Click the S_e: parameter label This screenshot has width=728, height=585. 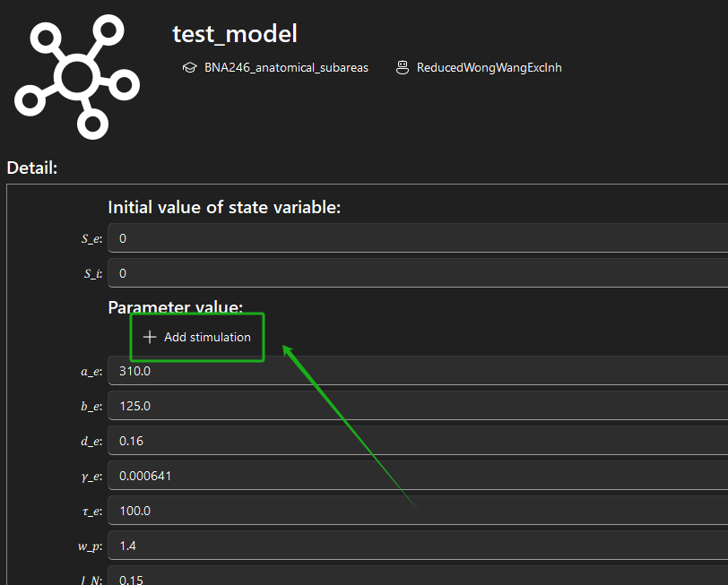click(x=92, y=238)
